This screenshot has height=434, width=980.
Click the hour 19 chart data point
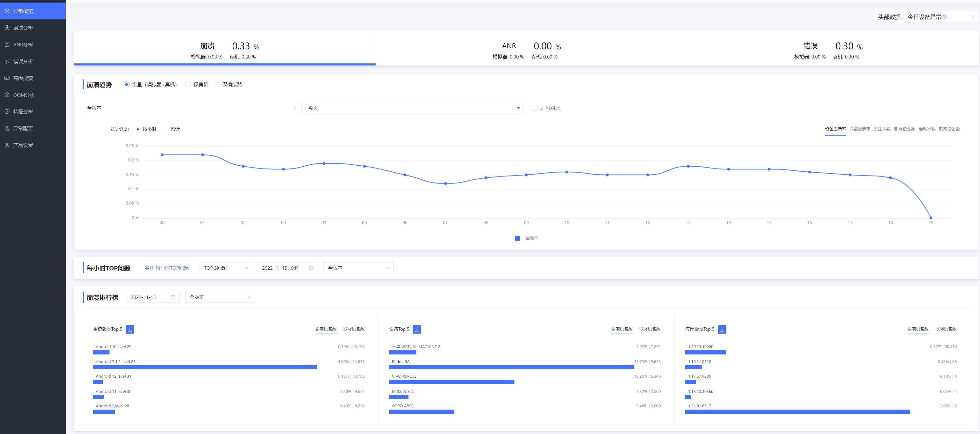931,218
